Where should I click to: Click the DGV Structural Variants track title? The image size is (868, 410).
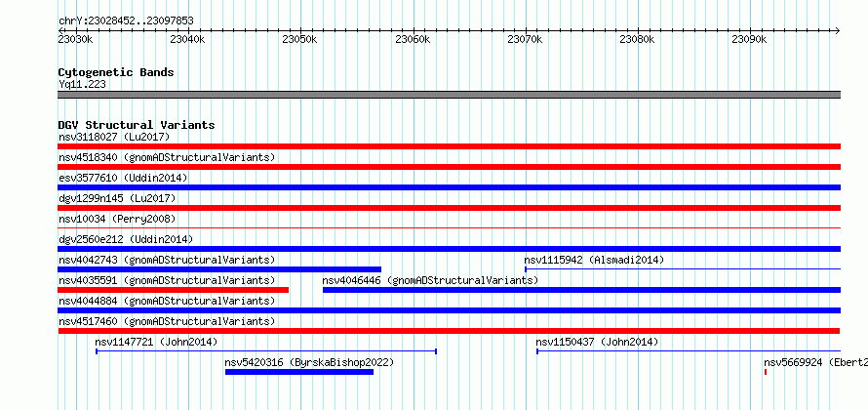click(137, 125)
